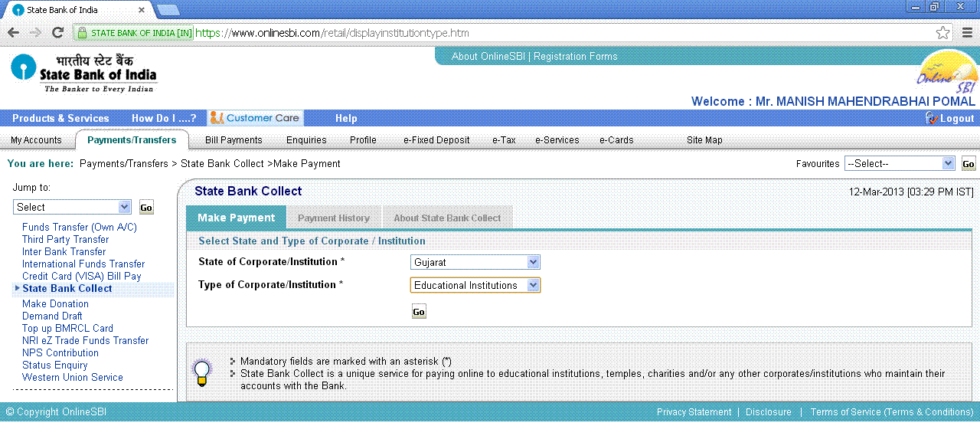Open the State of Corporate/Institution dropdown
Image resolution: width=980 pixels, height=426 pixels.
pos(475,262)
